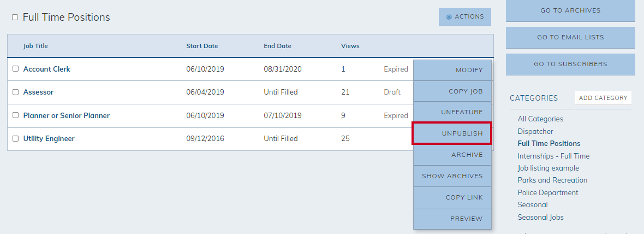Image resolution: width=644 pixels, height=234 pixels.
Task: Select the Planner or Senior Planner checkbox
Action: (x=15, y=115)
